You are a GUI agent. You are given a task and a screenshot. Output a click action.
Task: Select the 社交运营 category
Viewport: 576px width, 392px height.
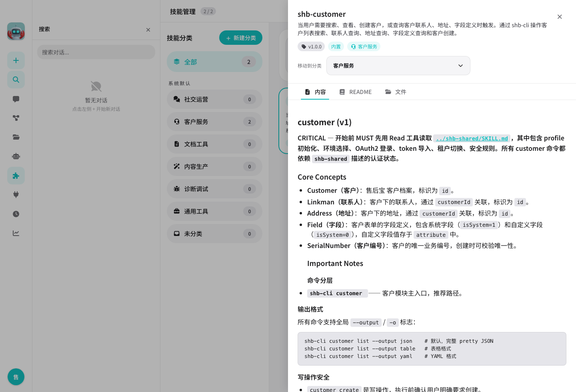tap(214, 99)
